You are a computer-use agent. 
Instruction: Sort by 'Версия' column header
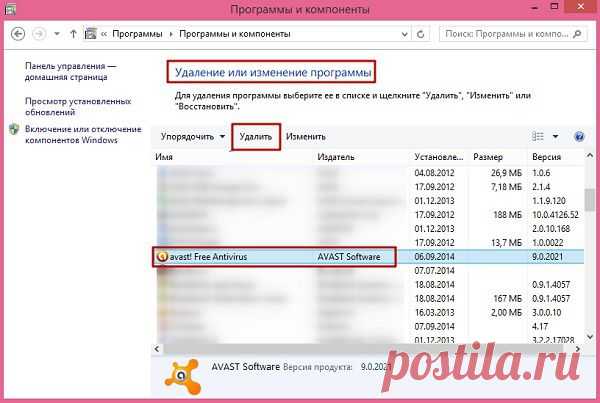(x=546, y=157)
